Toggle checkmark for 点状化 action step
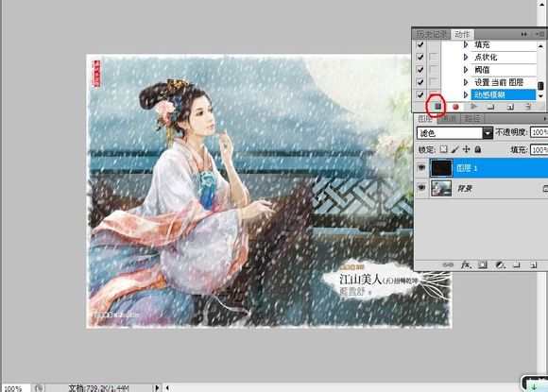Screen dimensions: 548x392 pyautogui.click(x=420, y=57)
